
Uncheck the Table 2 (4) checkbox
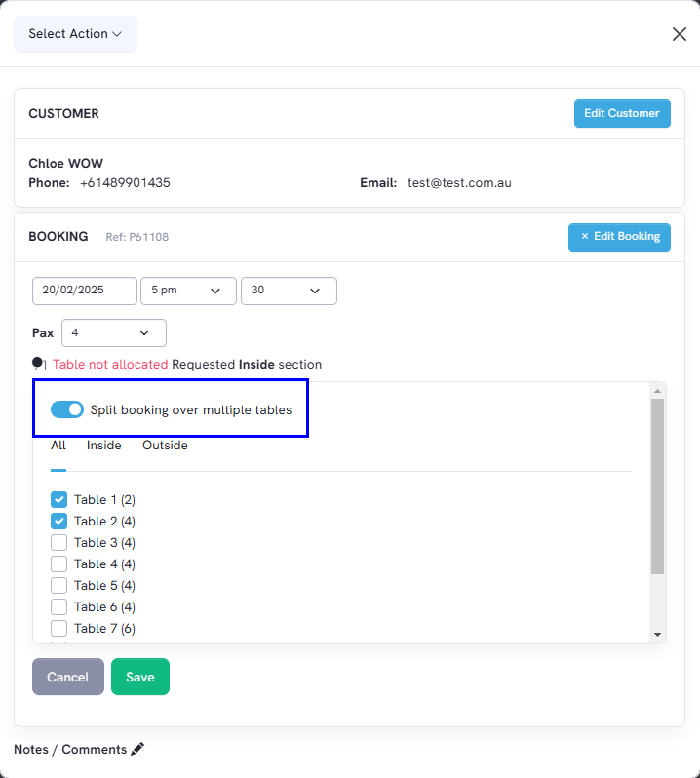[x=59, y=521]
